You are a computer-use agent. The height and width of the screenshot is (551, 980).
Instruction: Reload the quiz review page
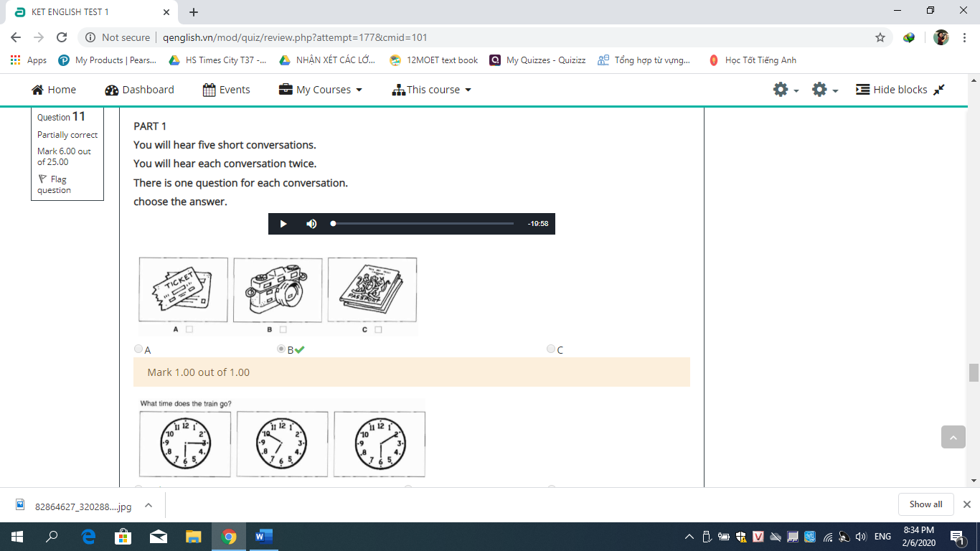(x=62, y=37)
